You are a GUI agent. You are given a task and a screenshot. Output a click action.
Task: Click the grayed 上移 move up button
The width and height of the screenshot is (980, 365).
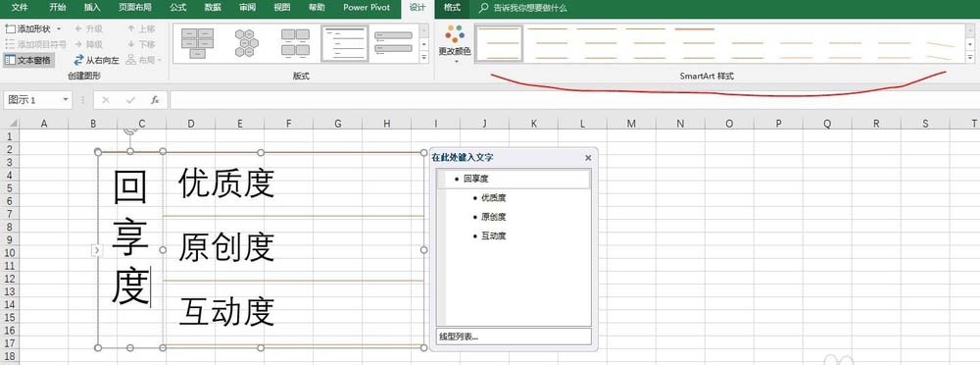point(140,28)
